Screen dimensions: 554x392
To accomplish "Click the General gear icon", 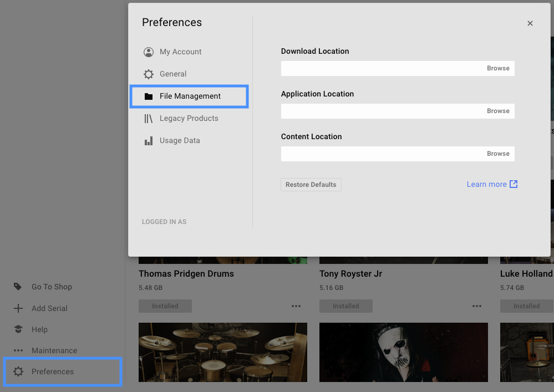I will pyautogui.click(x=148, y=74).
